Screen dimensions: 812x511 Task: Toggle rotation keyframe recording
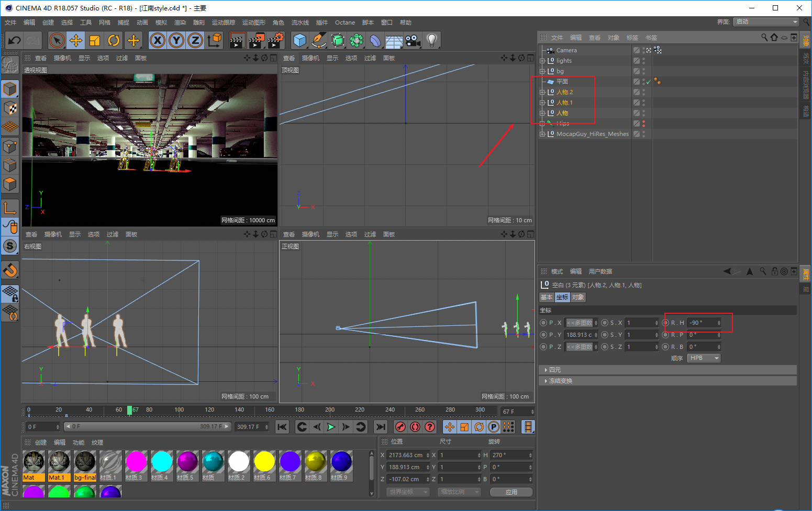479,427
